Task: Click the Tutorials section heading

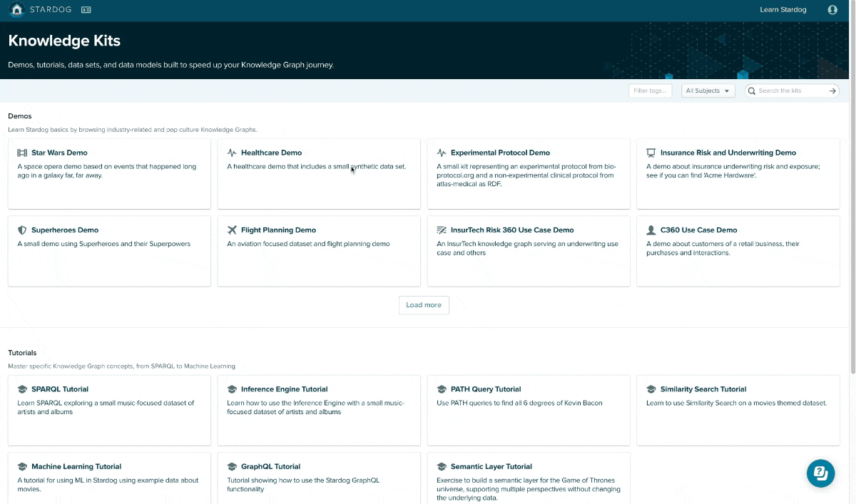Action: [x=22, y=353]
